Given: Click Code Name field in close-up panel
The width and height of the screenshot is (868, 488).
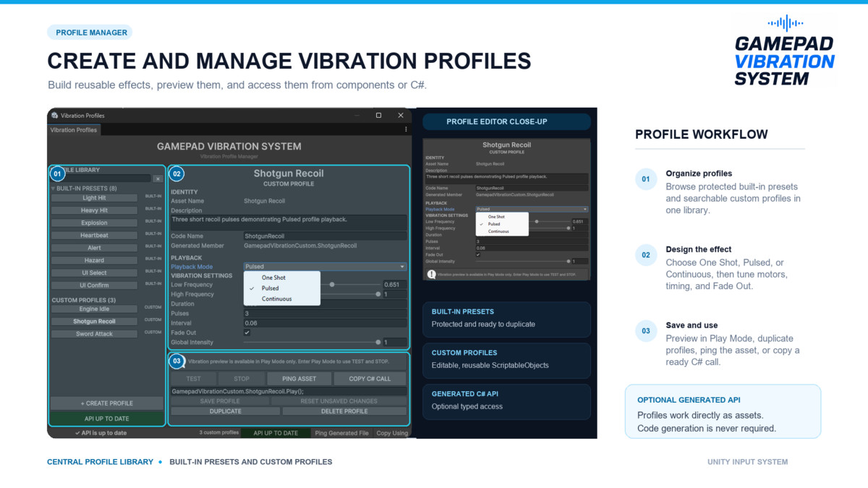Looking at the screenshot, I should (532, 187).
